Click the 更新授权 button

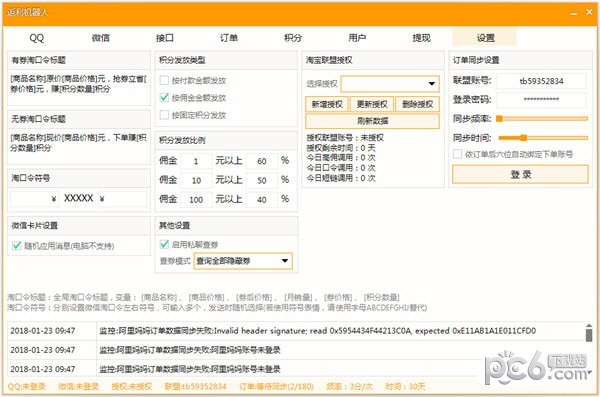click(x=372, y=104)
